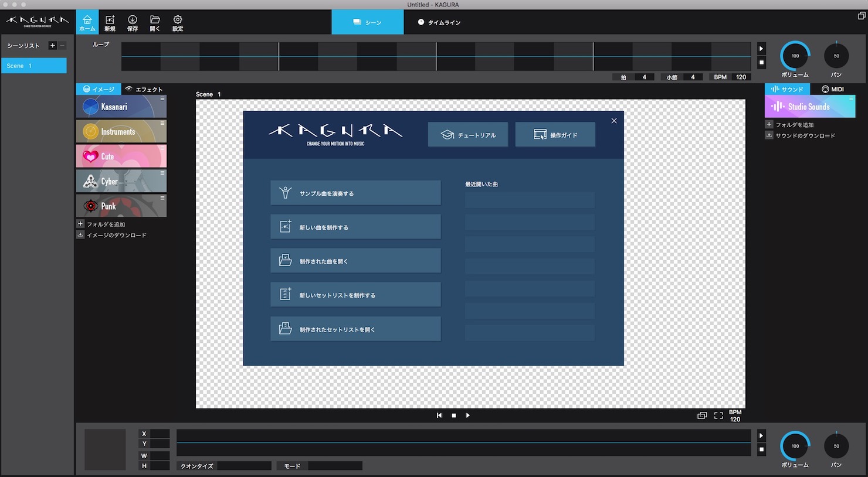Open the 操作ガイド operation guide
This screenshot has width=868, height=477.
pos(555,135)
